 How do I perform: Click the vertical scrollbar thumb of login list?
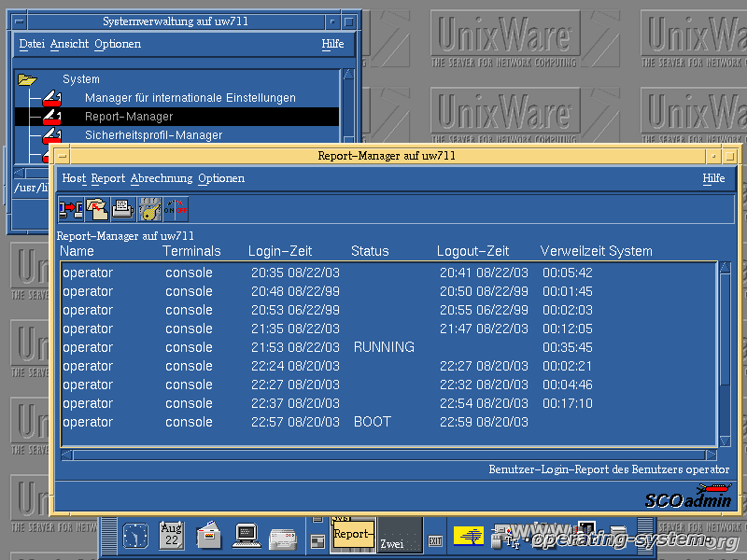point(726,329)
